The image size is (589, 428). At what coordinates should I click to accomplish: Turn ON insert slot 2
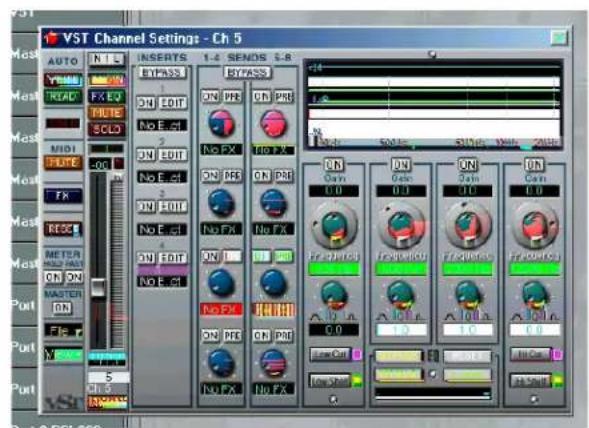pyautogui.click(x=146, y=155)
